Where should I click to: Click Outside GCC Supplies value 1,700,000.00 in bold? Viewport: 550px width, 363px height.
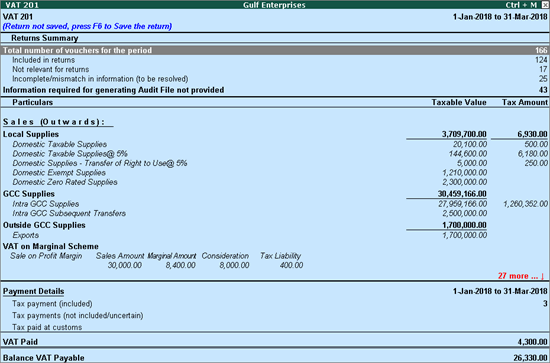point(464,225)
